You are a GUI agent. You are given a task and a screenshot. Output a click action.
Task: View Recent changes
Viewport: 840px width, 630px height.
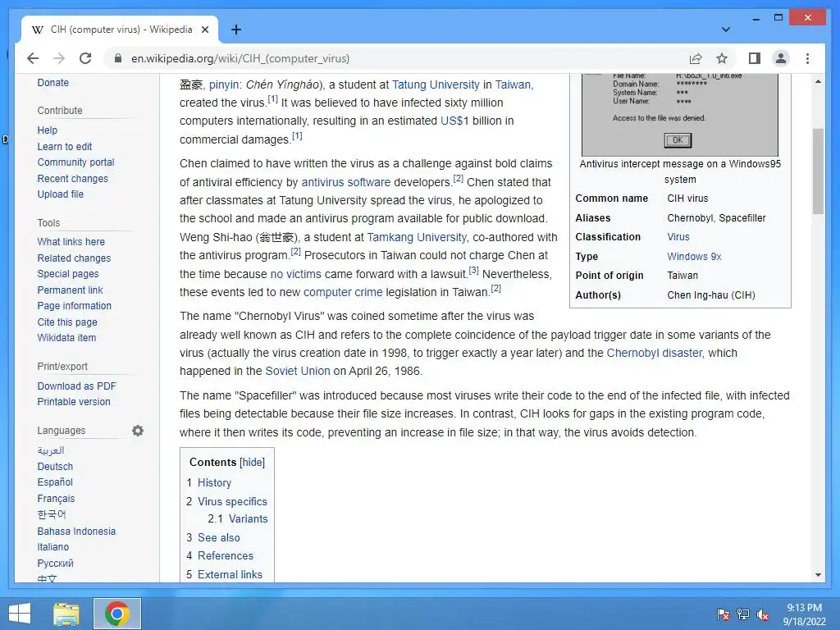click(72, 178)
